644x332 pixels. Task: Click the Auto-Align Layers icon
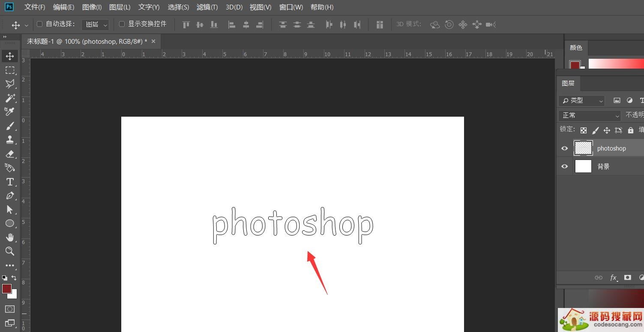[380, 24]
